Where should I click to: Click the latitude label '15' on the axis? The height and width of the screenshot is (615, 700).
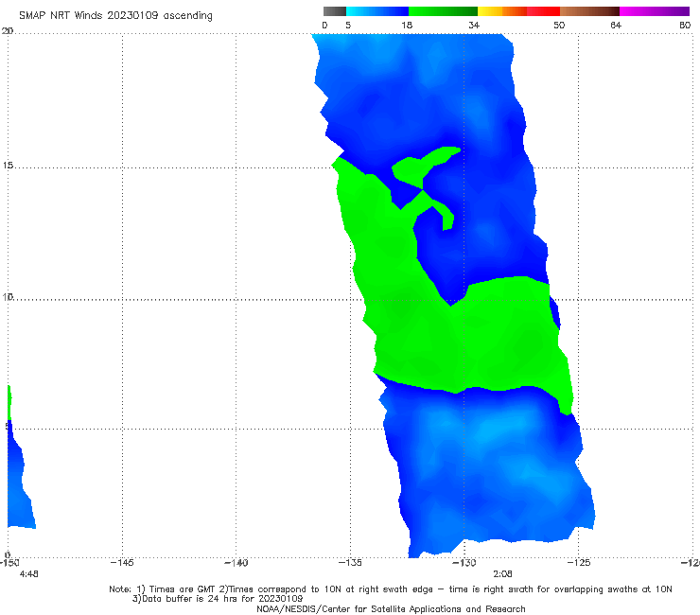(8, 166)
